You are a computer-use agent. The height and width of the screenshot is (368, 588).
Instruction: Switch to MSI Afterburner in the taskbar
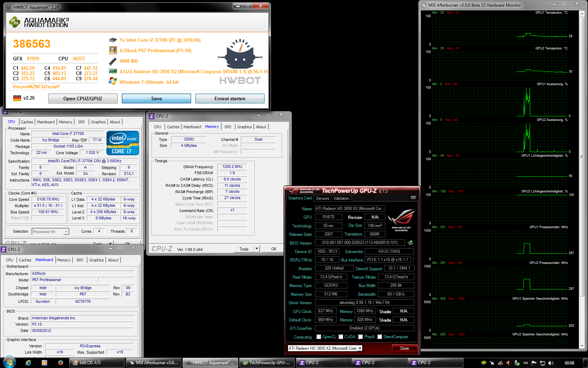click(153, 363)
